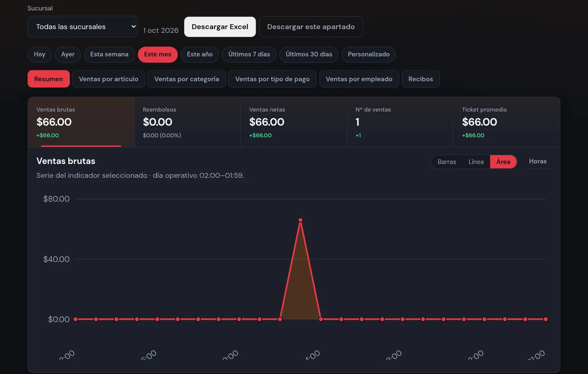Select the Ventas netas indicator card
The height and width of the screenshot is (374, 588).
tap(294, 122)
